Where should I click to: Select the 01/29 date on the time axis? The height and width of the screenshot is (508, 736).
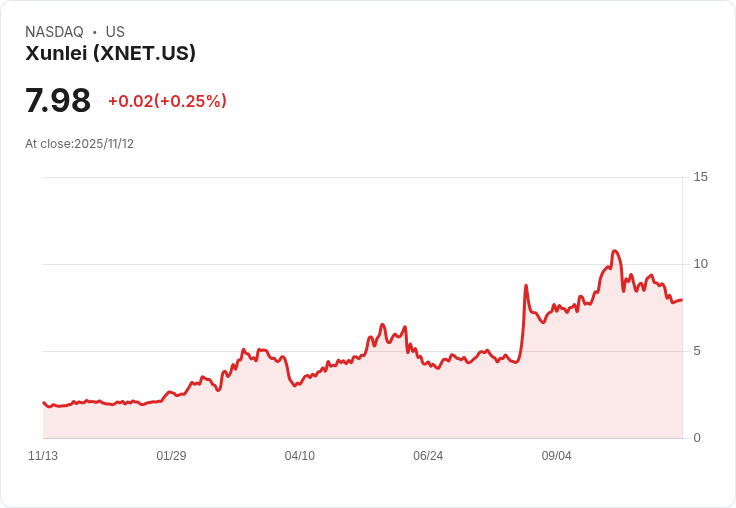point(171,456)
